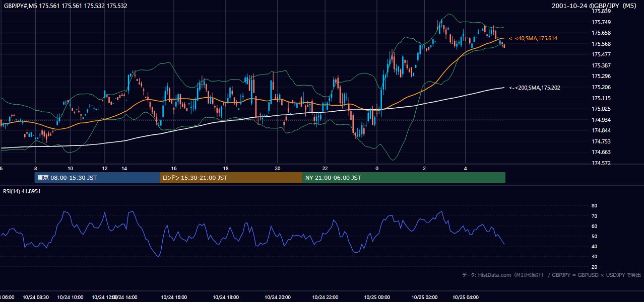The width and height of the screenshot is (644, 302).
Task: Click price axis value 175.568
Action: tap(601, 44)
